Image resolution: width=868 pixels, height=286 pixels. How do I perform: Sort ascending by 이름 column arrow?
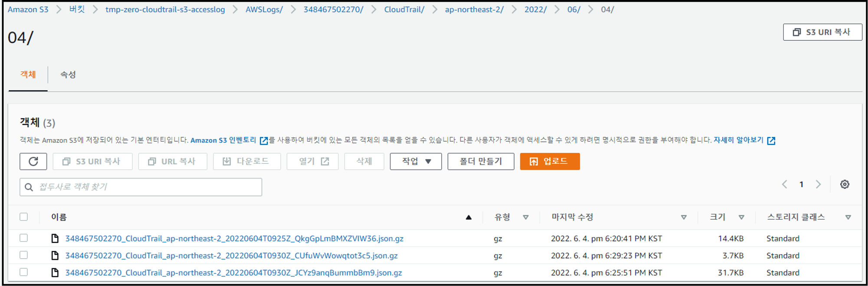tap(469, 218)
